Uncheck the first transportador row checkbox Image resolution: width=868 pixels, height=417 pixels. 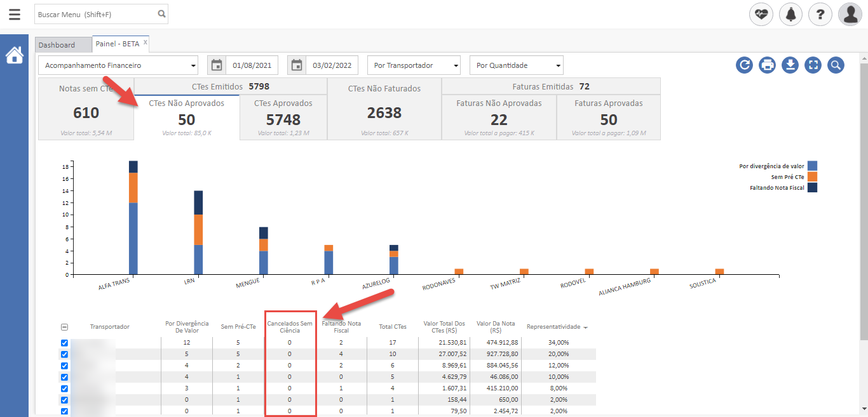point(64,343)
